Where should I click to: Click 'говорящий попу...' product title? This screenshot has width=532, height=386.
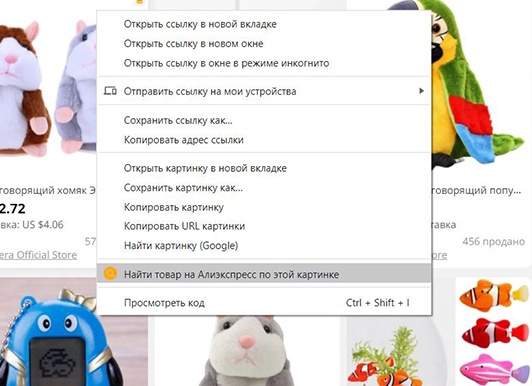(x=476, y=191)
